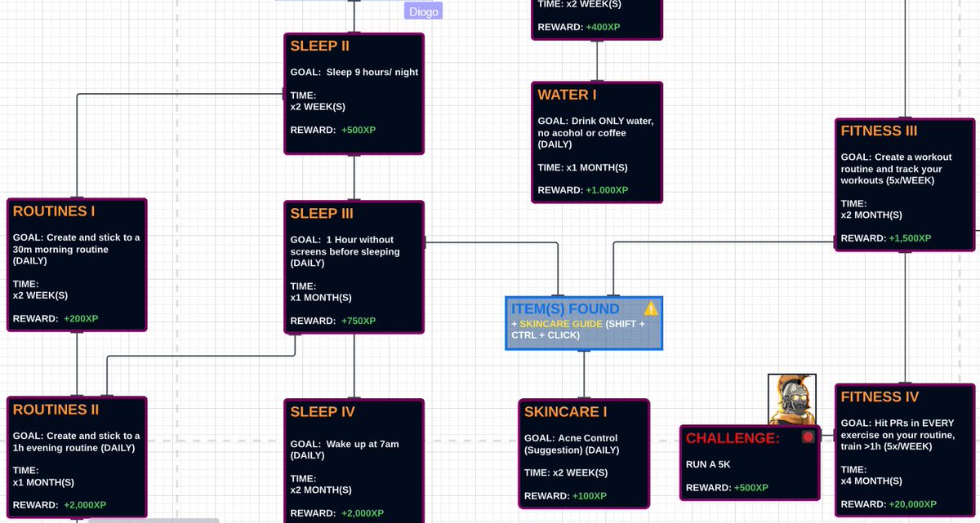
Task: Click the WATER I 'TIME: x1 MONTH(S)' line
Action: [583, 167]
